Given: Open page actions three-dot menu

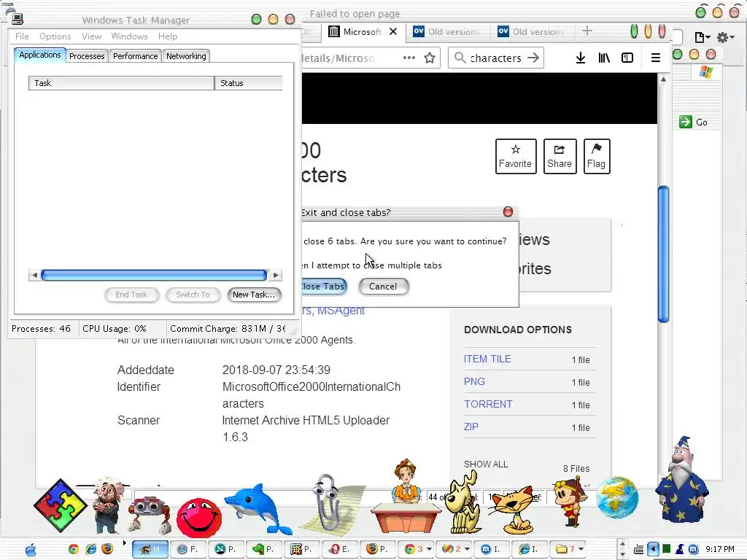Looking at the screenshot, I should [x=409, y=58].
